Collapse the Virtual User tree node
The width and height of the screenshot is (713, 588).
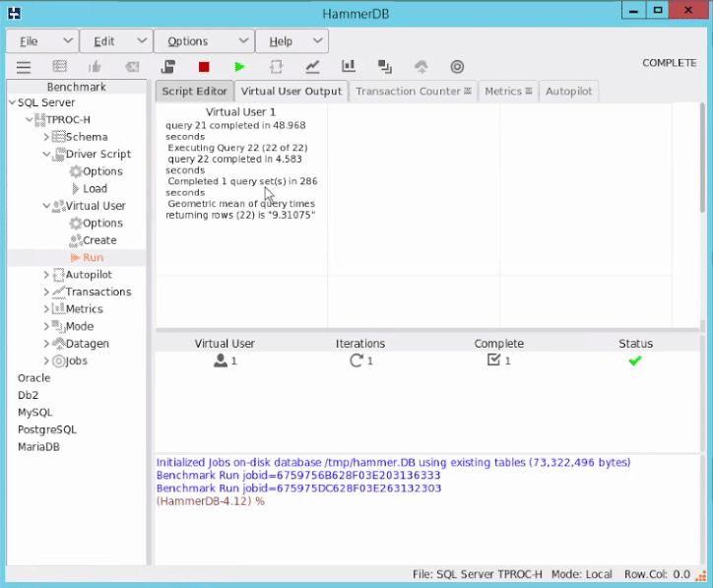coord(46,206)
